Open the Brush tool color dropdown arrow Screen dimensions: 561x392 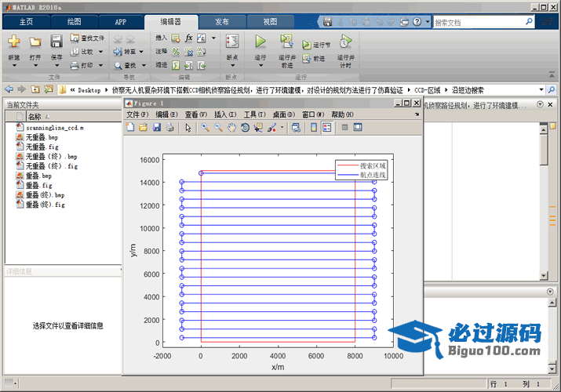pyautogui.click(x=282, y=128)
